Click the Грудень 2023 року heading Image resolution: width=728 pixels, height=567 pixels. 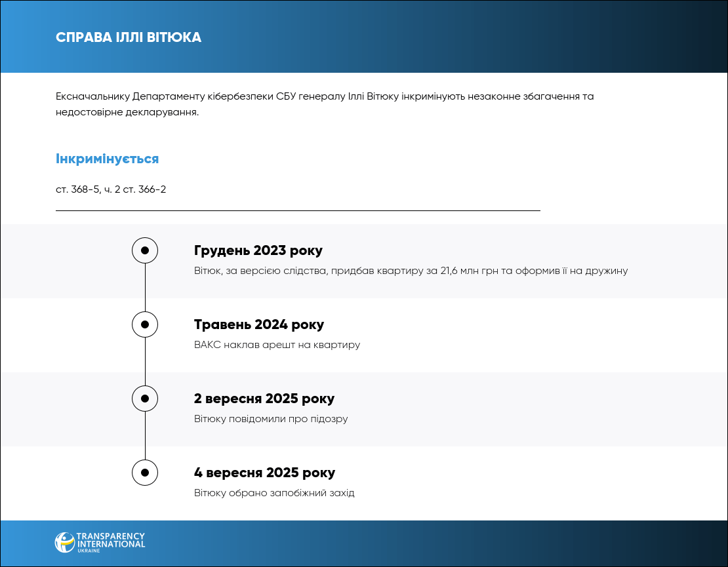pos(258,251)
